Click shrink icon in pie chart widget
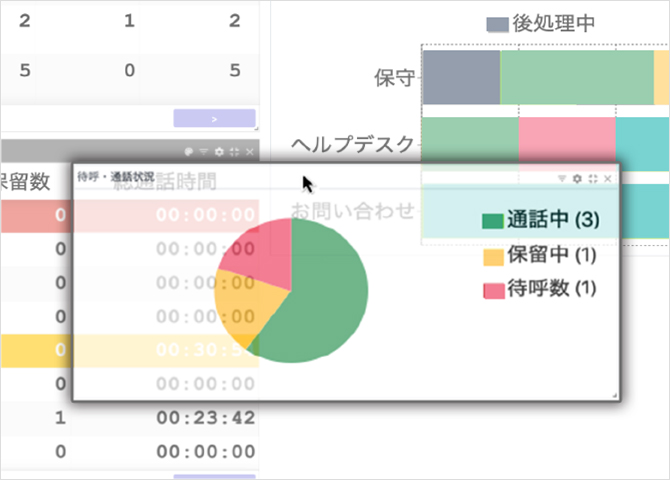Image resolution: width=670 pixels, height=480 pixels. point(593,179)
